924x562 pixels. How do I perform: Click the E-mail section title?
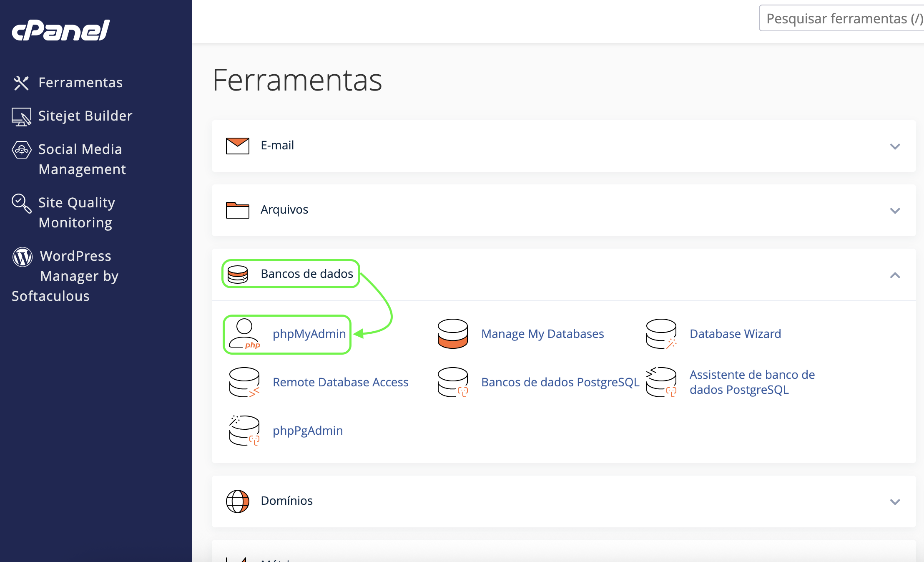tap(277, 145)
